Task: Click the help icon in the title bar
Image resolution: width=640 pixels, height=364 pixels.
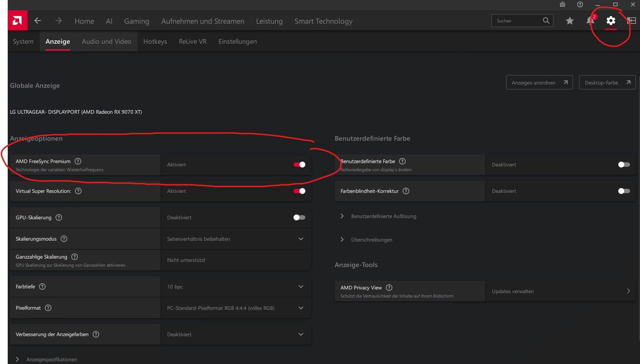Action: [x=580, y=4]
